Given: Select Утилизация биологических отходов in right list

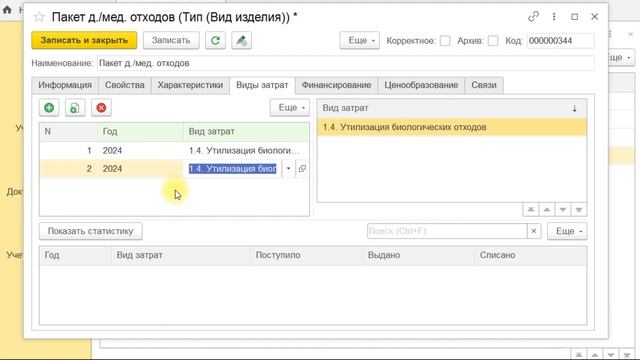Looking at the screenshot, I should pyautogui.click(x=452, y=127).
